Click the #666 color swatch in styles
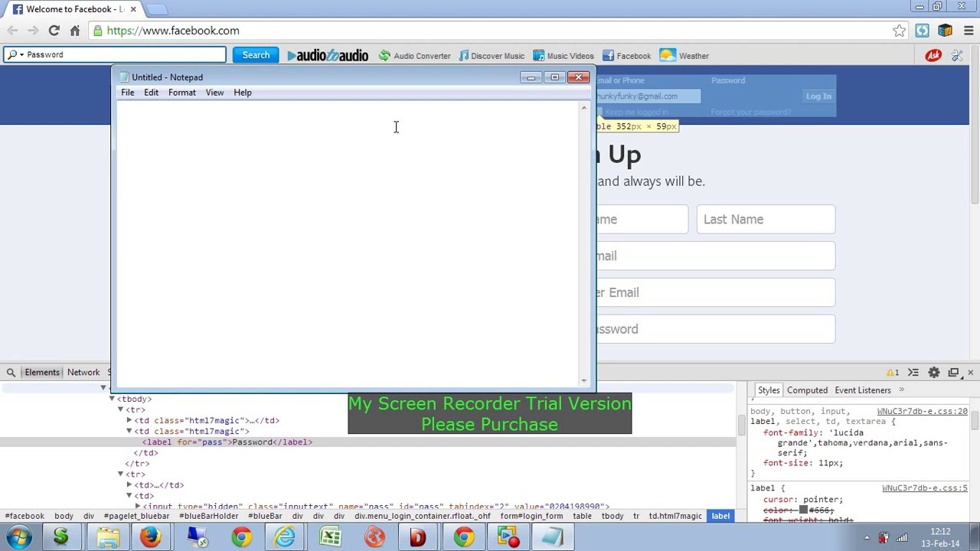Viewport: 980px width, 551px height. (x=803, y=510)
